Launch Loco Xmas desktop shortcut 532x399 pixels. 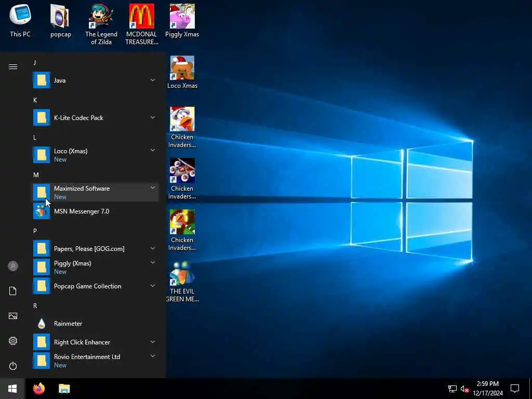182,72
